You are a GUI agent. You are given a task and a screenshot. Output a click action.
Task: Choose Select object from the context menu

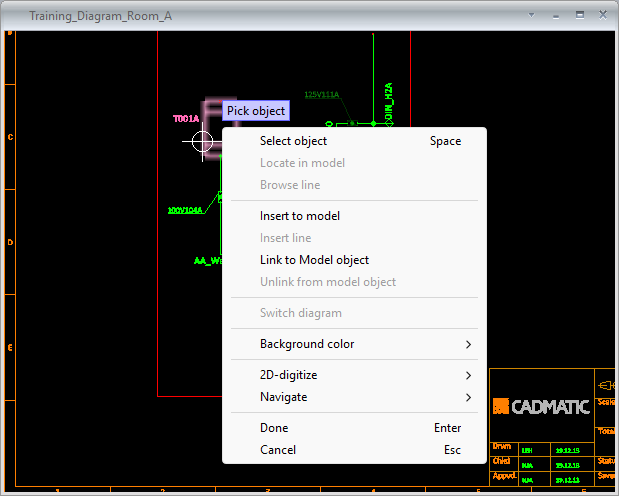(293, 141)
